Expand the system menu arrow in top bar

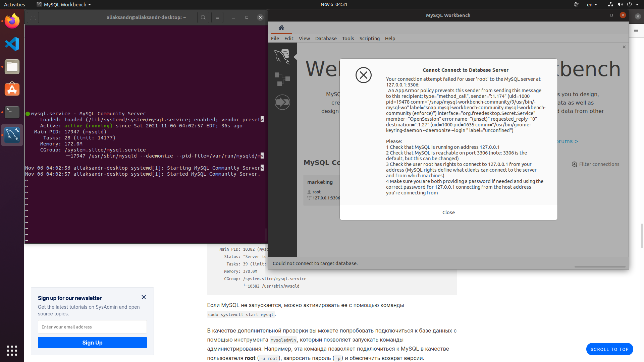click(638, 4)
